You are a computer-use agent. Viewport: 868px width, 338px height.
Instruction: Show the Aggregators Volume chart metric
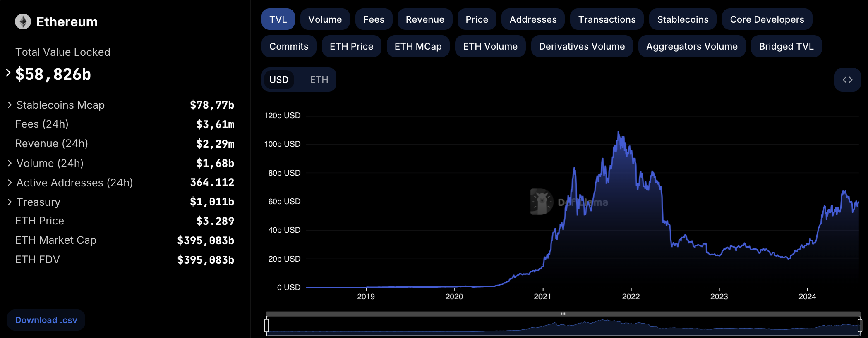[x=692, y=46]
